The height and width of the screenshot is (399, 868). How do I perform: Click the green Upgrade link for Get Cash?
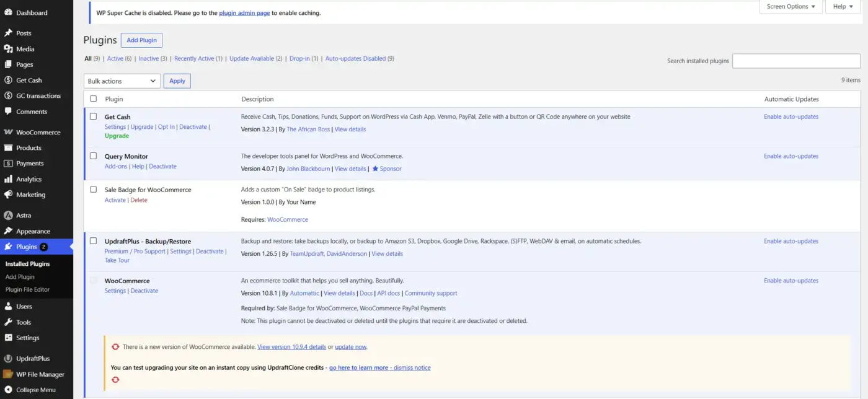[117, 136]
